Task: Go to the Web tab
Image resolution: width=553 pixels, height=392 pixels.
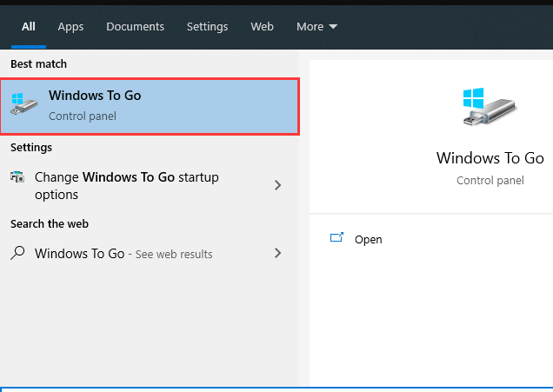Action: click(x=262, y=27)
